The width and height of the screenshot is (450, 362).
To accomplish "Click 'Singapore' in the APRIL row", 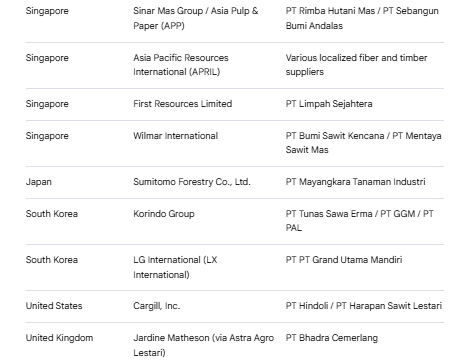I will (47, 58).
